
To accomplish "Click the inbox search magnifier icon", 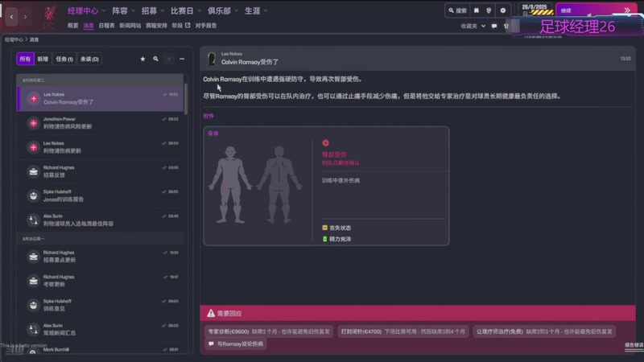I will coord(155,59).
